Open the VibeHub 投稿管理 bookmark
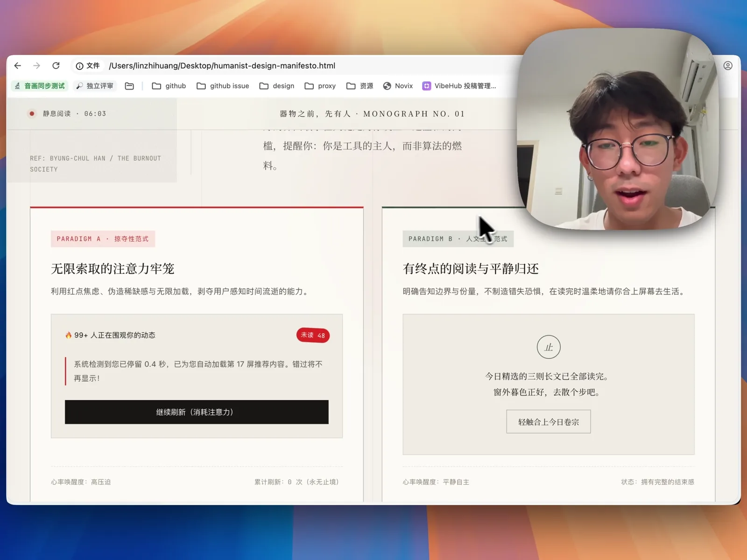Viewport: 747px width, 560px height. tap(459, 86)
